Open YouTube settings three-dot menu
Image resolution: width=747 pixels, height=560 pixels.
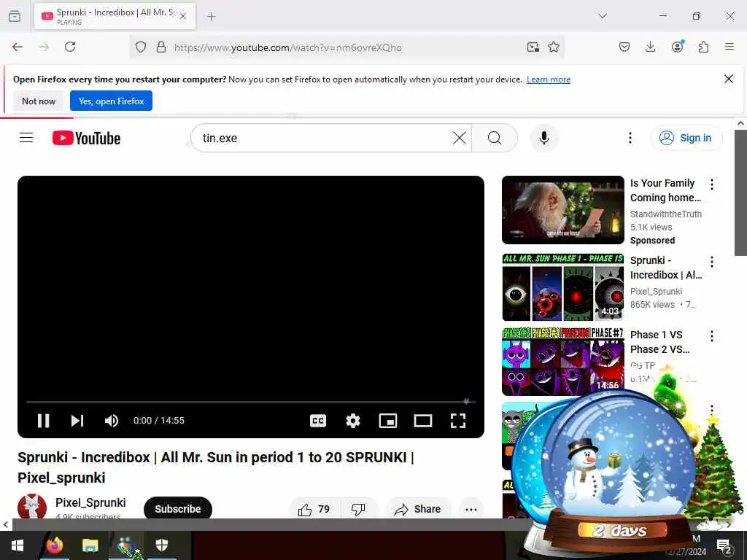[630, 138]
